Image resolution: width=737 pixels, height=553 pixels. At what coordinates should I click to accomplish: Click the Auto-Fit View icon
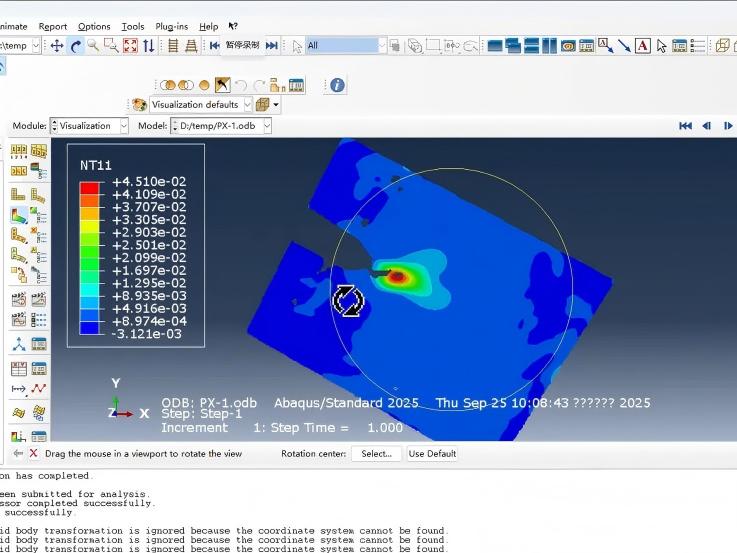[x=129, y=45]
